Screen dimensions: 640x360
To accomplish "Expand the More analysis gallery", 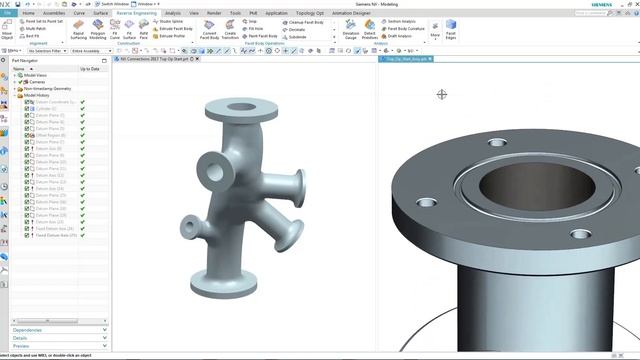I will tap(435, 31).
